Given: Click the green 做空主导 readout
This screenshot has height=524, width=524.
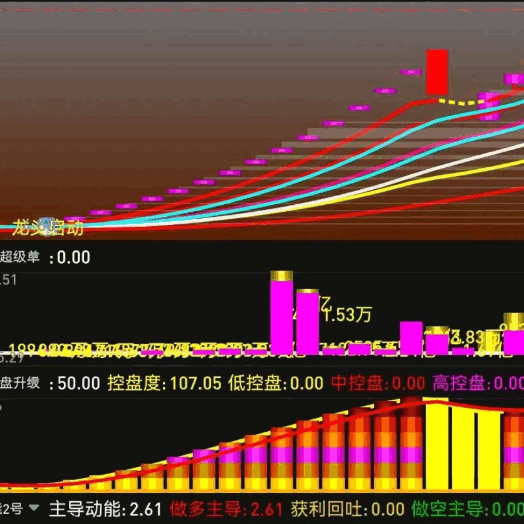Looking at the screenshot, I should click(467, 509).
